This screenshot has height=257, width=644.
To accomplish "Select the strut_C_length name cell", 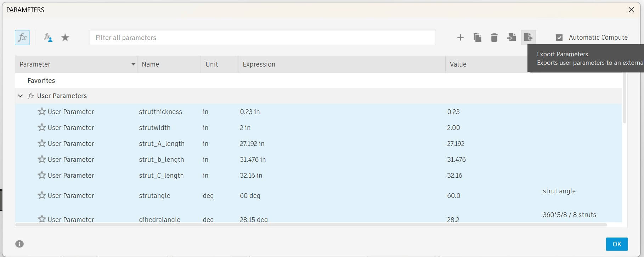I will 161,175.
